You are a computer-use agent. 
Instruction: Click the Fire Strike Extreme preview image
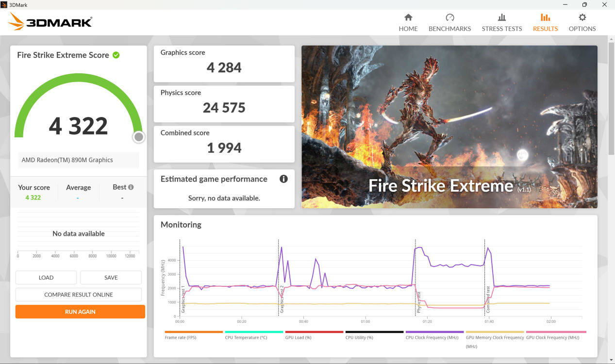point(449,127)
